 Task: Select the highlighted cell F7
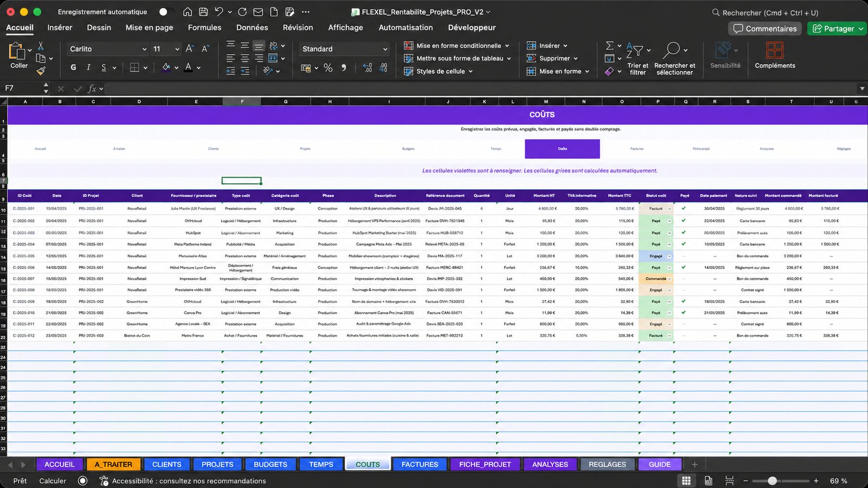(x=241, y=181)
